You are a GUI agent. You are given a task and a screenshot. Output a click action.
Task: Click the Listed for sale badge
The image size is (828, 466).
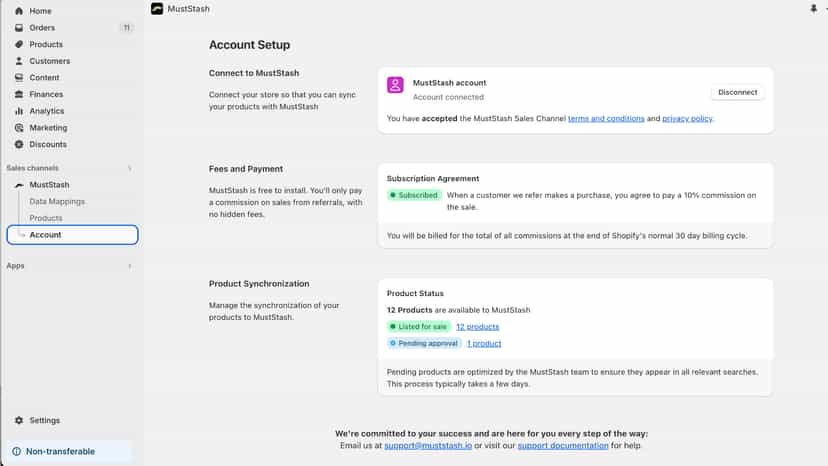419,327
